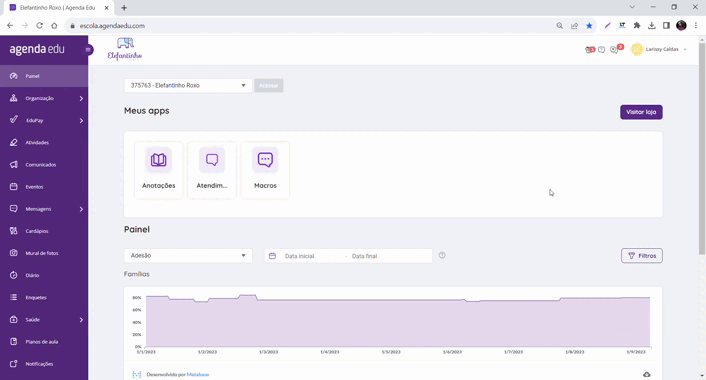Click the help question mark icon

coord(442,255)
